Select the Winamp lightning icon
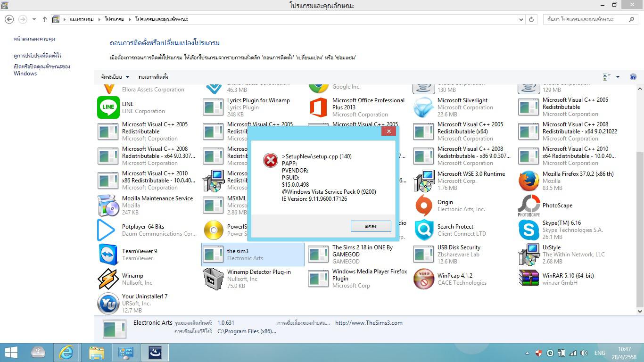 [108, 279]
